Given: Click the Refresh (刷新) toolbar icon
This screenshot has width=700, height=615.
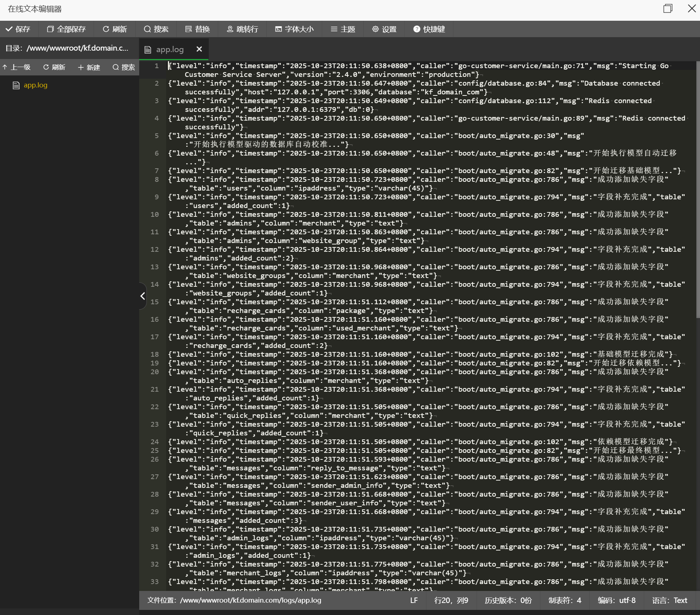Looking at the screenshot, I should point(106,29).
